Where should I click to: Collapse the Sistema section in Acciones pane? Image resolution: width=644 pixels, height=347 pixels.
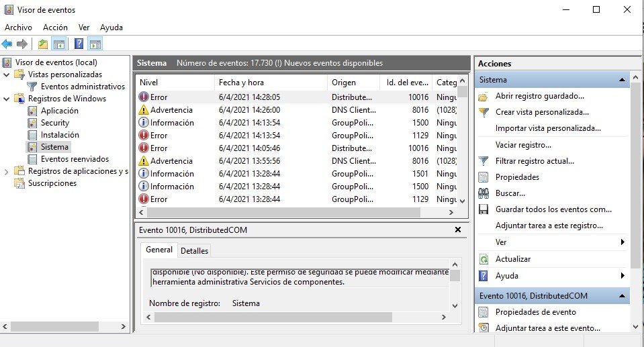coord(623,80)
